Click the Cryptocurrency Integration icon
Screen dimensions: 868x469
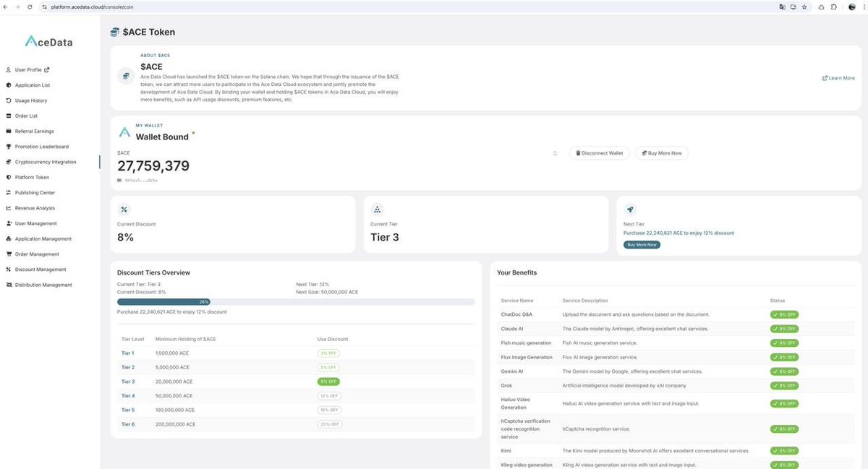9,162
